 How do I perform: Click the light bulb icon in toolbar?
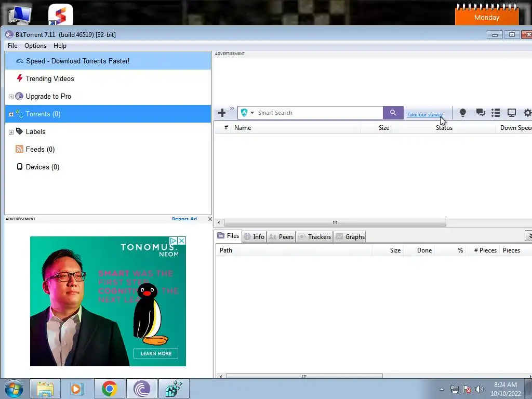click(463, 113)
